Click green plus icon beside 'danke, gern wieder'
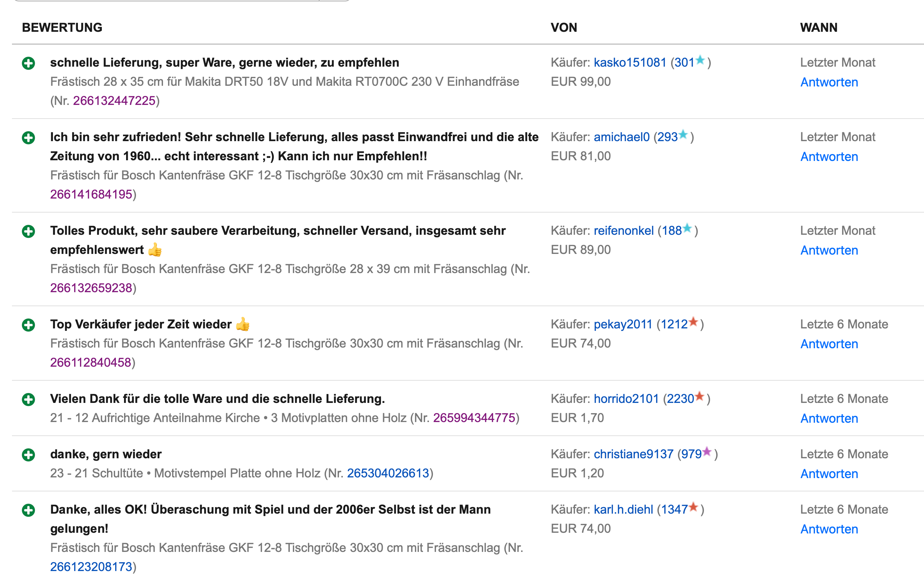 pos(28,455)
